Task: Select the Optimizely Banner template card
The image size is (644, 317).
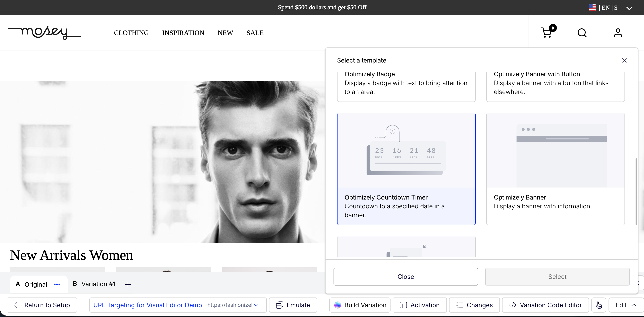Action: point(555,169)
